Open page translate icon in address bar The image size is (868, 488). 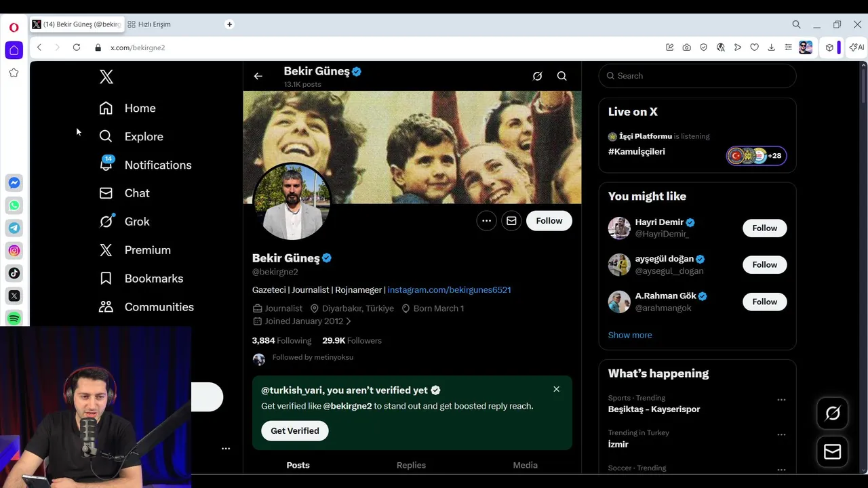(x=721, y=47)
